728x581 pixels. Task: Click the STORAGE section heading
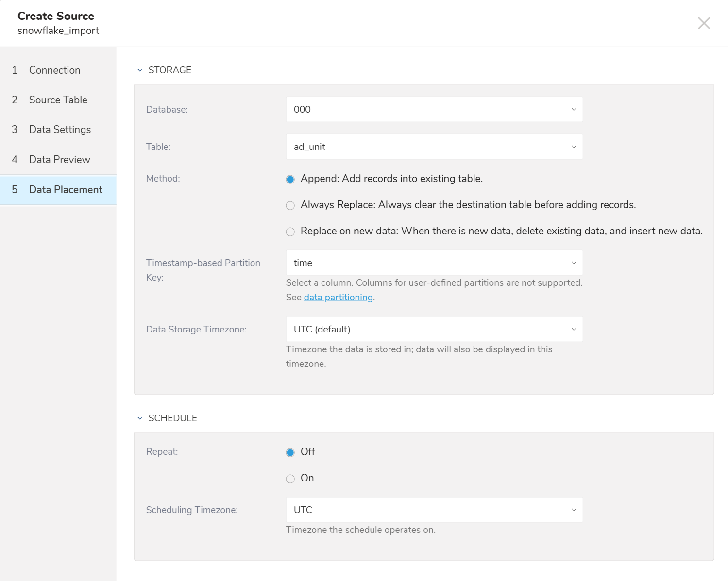point(169,70)
